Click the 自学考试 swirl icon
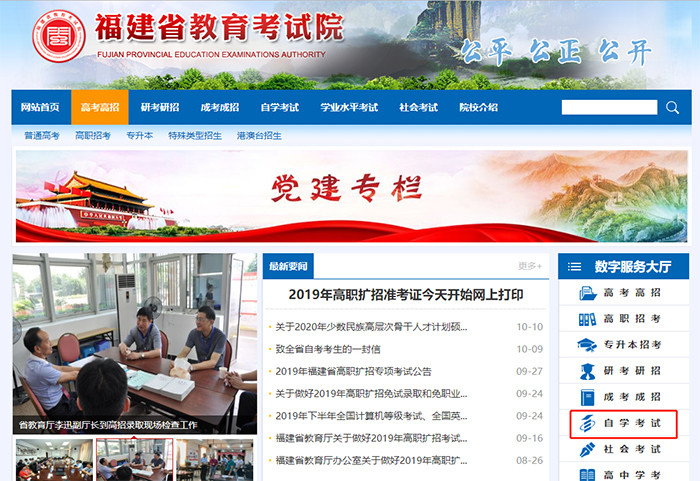Screen dimensions: 700x481 click(587, 424)
